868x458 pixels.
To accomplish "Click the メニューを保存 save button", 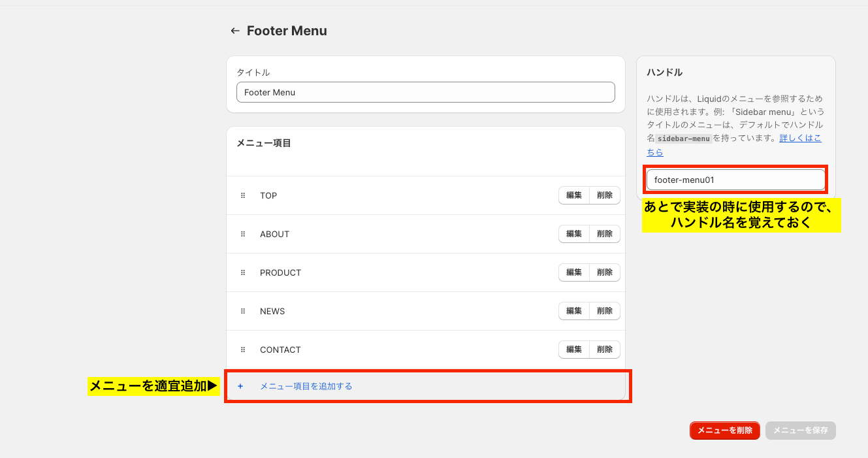I will 800,431.
